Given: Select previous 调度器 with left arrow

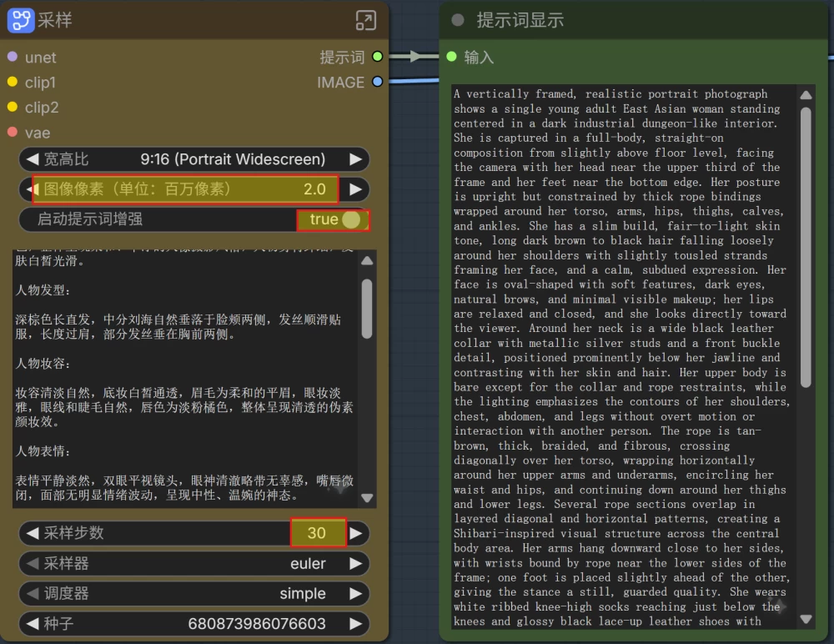Looking at the screenshot, I should point(33,593).
